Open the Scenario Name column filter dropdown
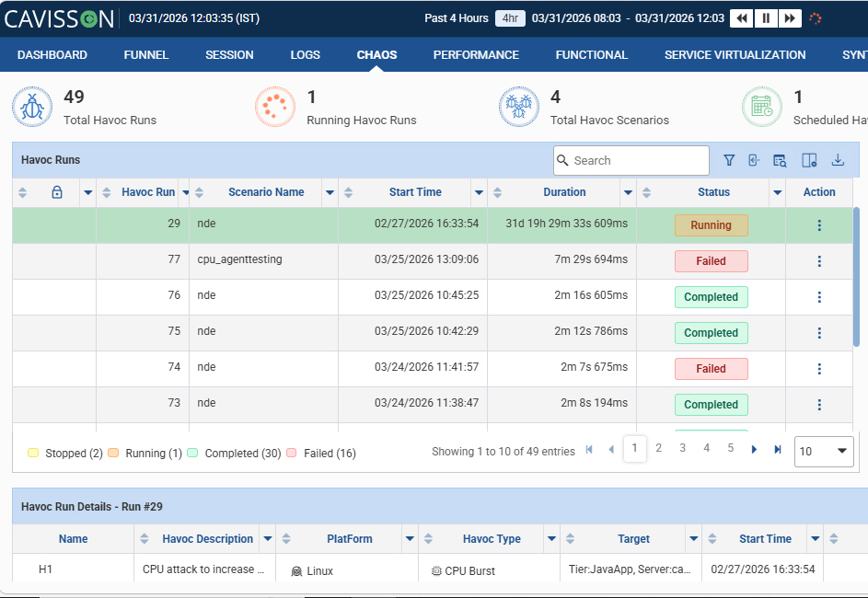 click(330, 192)
